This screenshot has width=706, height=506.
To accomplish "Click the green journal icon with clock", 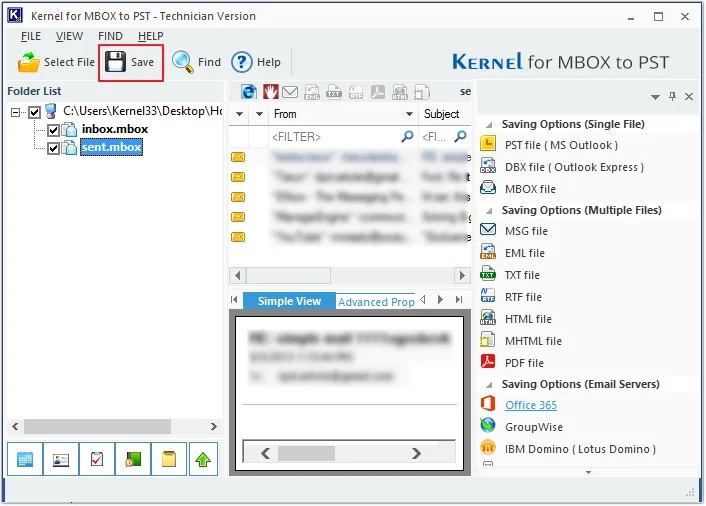I will coord(133,459).
